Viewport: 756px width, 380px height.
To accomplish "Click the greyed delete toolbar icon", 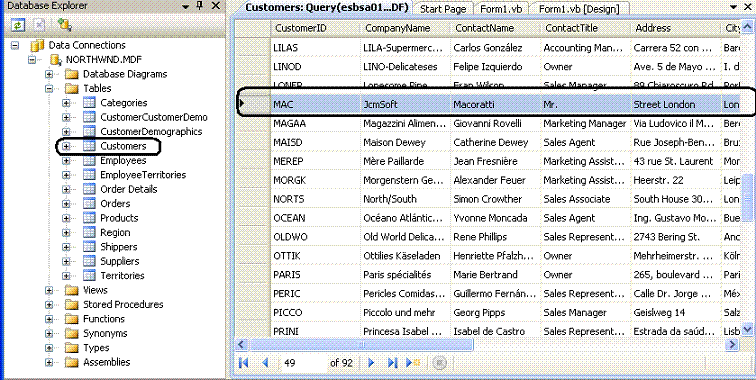I will click(40, 25).
